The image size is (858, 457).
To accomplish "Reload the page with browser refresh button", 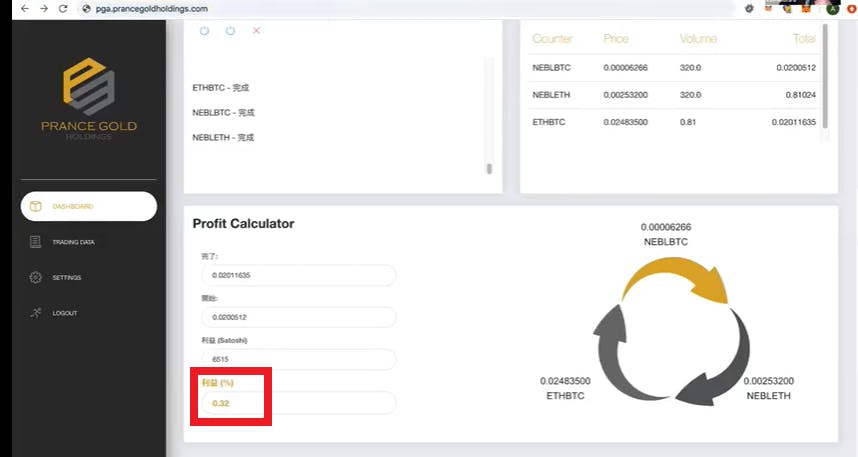I will coord(62,8).
